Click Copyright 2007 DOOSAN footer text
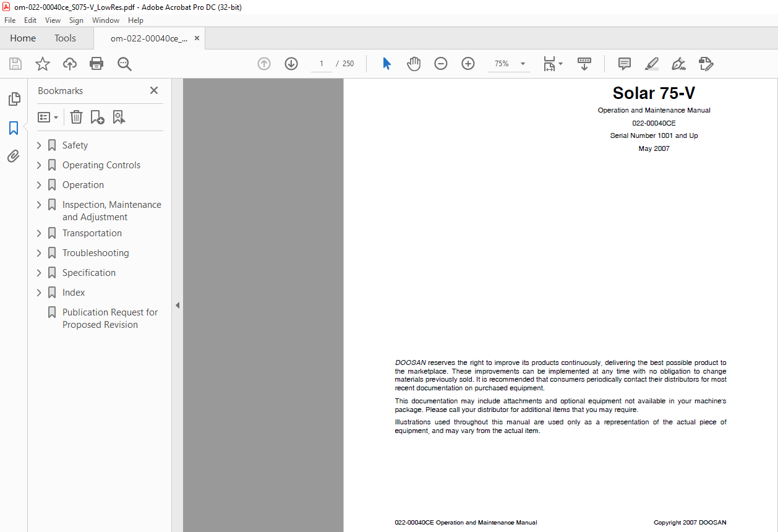This screenshot has width=778, height=532. point(690,523)
